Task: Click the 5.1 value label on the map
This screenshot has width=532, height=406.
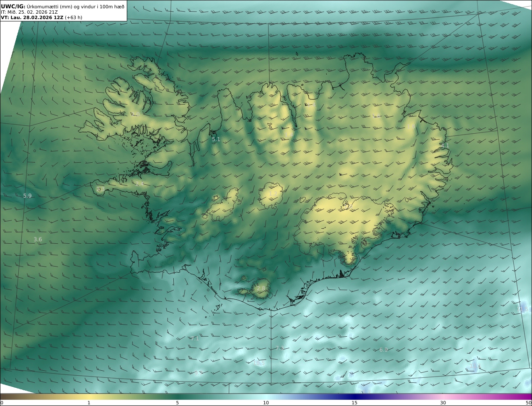Action: (216, 139)
